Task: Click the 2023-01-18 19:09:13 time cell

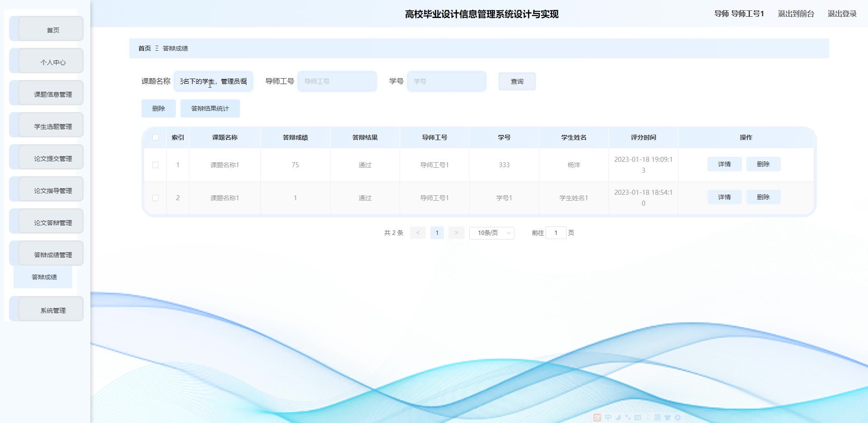Action: coord(644,165)
